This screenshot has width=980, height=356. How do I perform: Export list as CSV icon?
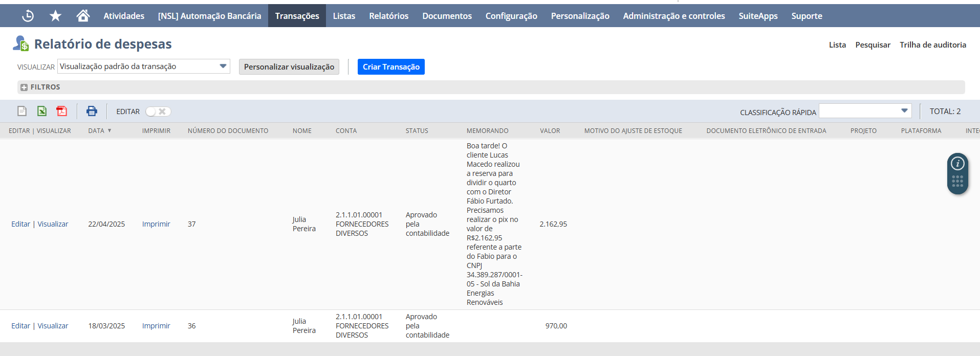point(22,111)
